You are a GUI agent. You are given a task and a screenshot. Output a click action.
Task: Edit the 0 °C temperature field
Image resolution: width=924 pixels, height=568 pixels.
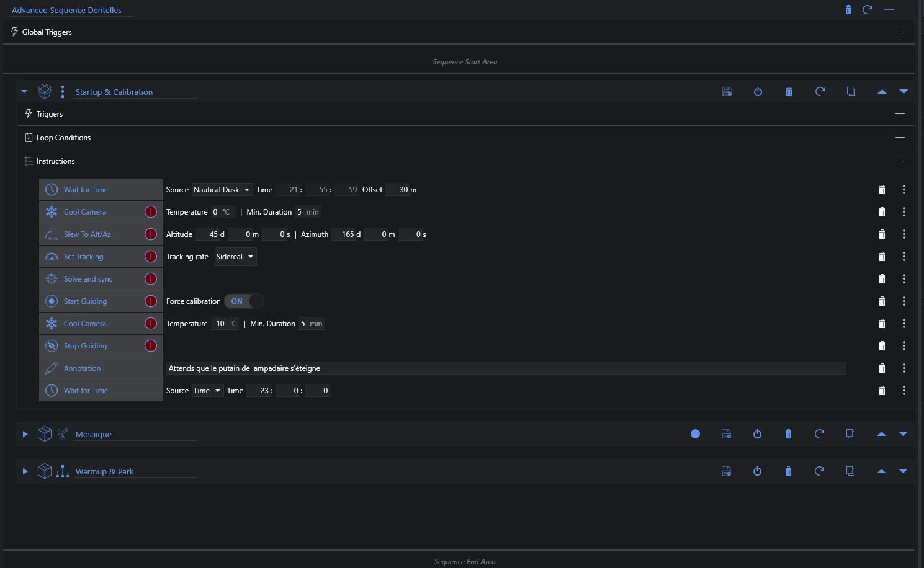click(223, 212)
